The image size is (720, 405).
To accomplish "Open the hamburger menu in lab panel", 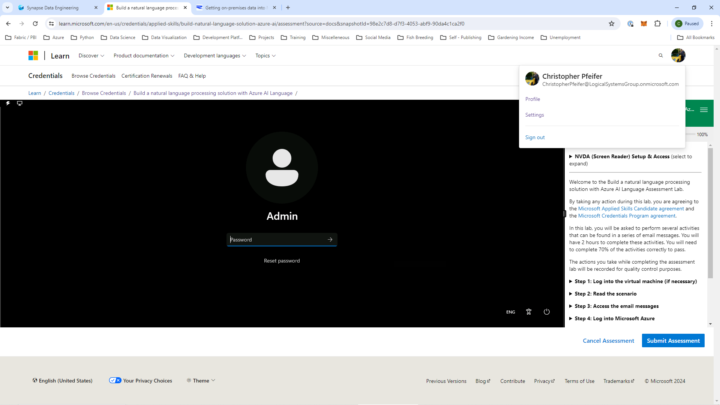I will coord(704,109).
